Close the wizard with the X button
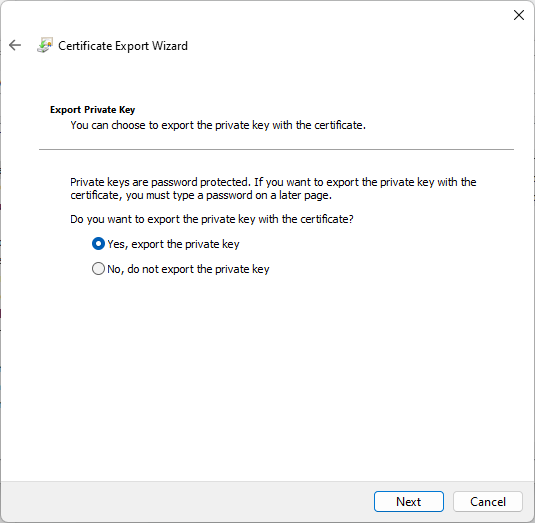The image size is (535, 523). click(519, 15)
